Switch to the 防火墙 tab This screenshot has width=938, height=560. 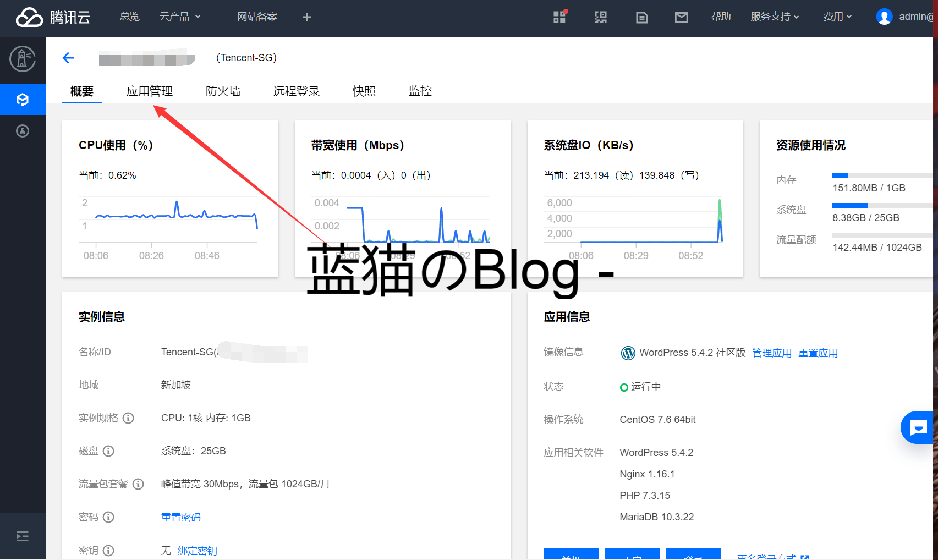click(x=223, y=91)
